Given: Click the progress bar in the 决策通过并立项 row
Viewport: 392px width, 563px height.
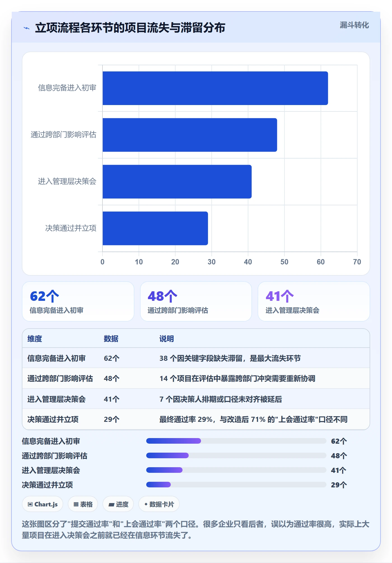Looking at the screenshot, I should 236,485.
